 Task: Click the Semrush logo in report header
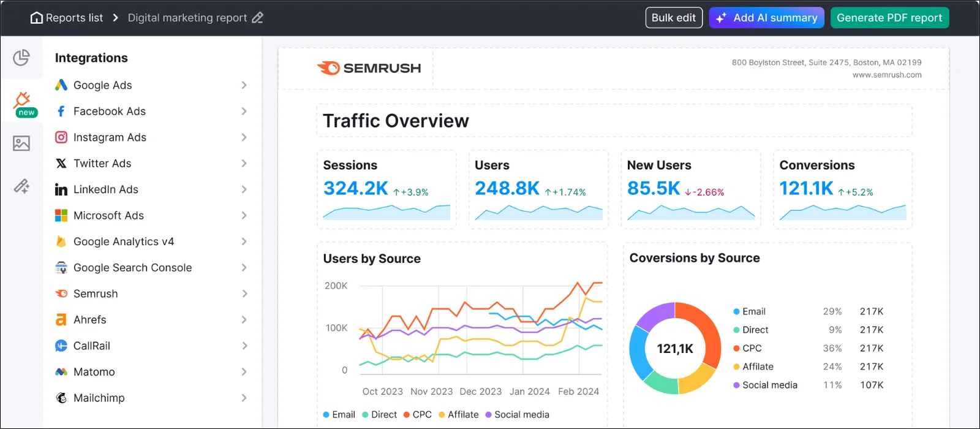(x=369, y=68)
